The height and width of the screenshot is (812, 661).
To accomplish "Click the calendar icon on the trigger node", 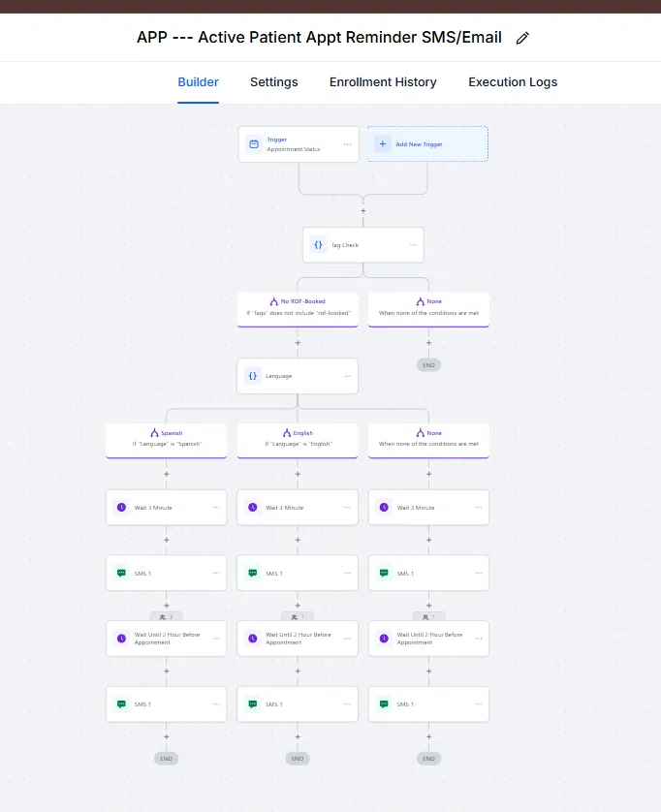I will pyautogui.click(x=254, y=144).
